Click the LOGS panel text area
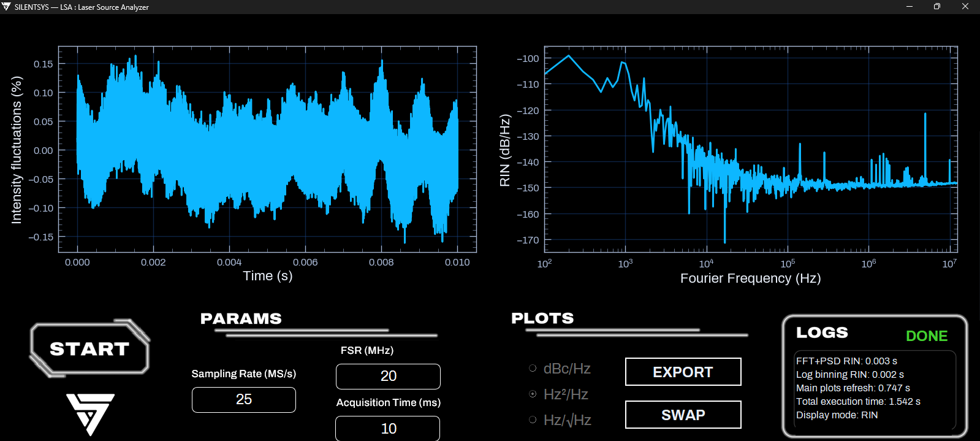The width and height of the screenshot is (980, 441). coord(875,389)
